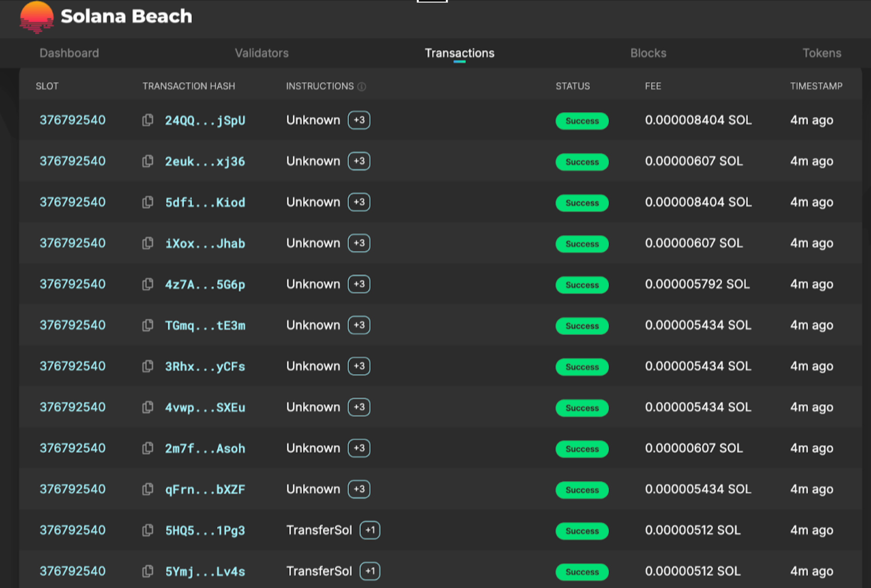Click the Success status badge on 2m7f...Asoh
The height and width of the screenshot is (588, 871).
[x=581, y=449]
